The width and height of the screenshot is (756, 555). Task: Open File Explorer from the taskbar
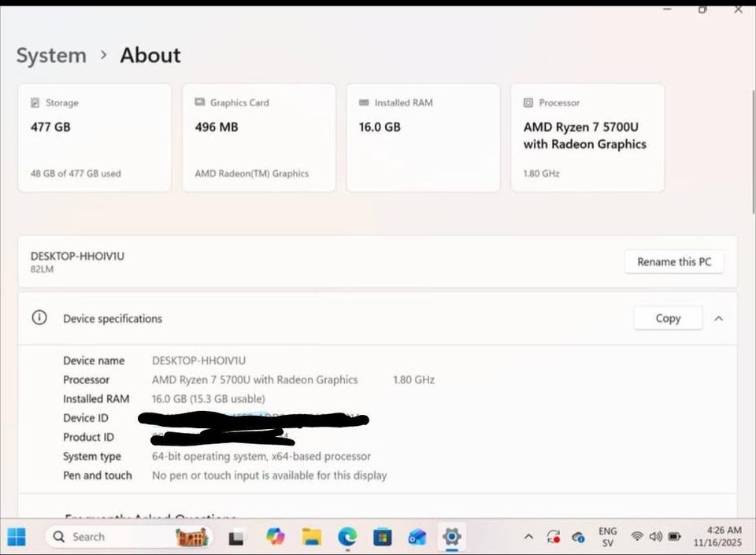click(312, 537)
